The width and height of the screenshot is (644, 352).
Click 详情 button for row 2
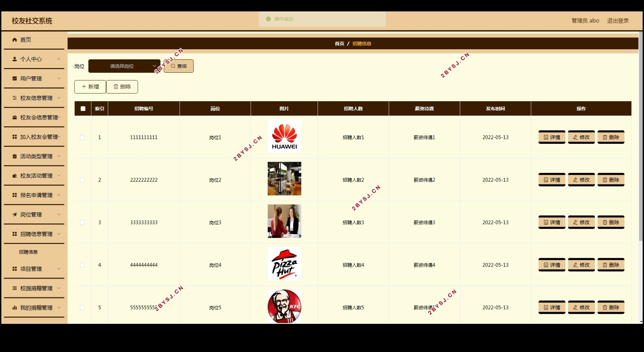(x=552, y=180)
